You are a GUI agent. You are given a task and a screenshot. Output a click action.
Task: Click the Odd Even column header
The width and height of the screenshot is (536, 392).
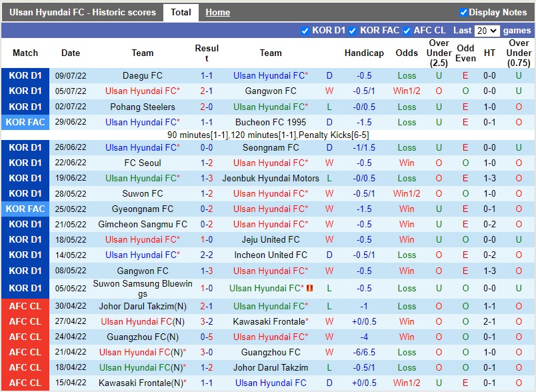tap(465, 53)
